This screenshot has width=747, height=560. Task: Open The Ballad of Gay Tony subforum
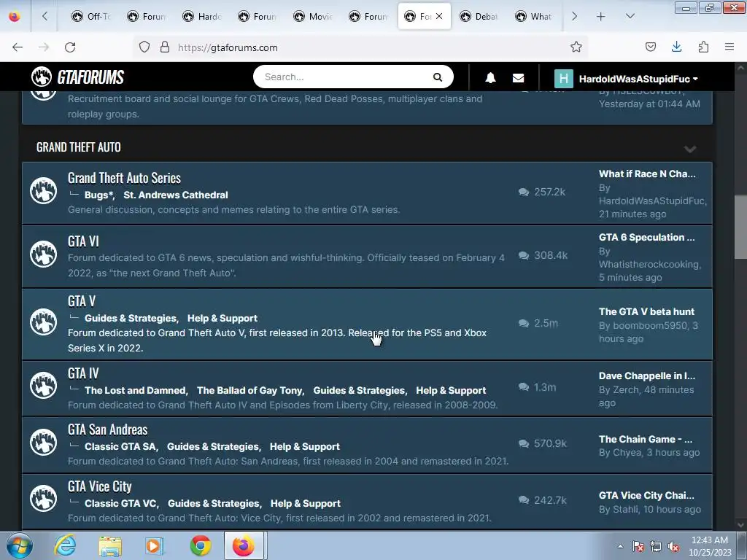click(x=250, y=390)
